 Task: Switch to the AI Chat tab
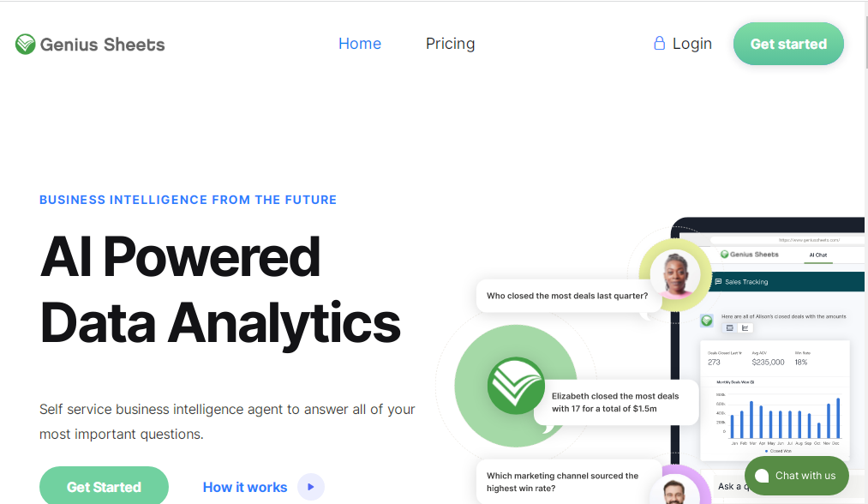tap(818, 255)
